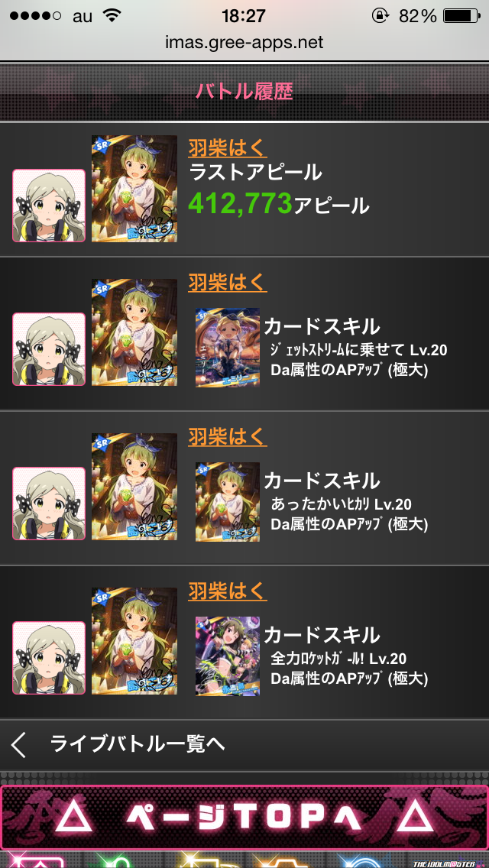The width and height of the screenshot is (489, 868).
Task: Tap the back chevron beside ライブバトル一覧へ
Action: [18, 744]
